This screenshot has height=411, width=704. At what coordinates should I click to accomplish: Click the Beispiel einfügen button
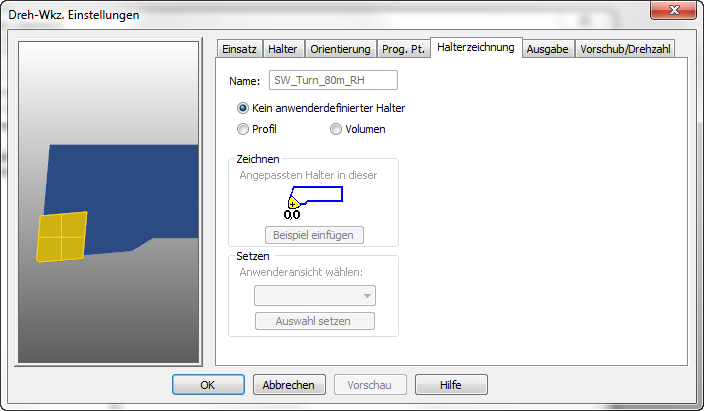(314, 235)
